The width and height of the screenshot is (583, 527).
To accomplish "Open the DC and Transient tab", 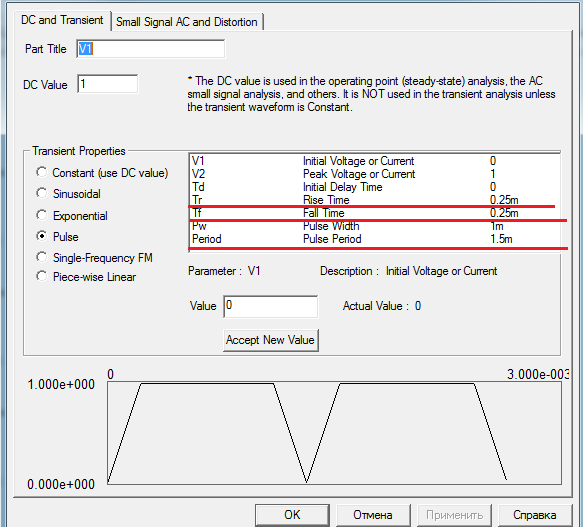I will (62, 20).
